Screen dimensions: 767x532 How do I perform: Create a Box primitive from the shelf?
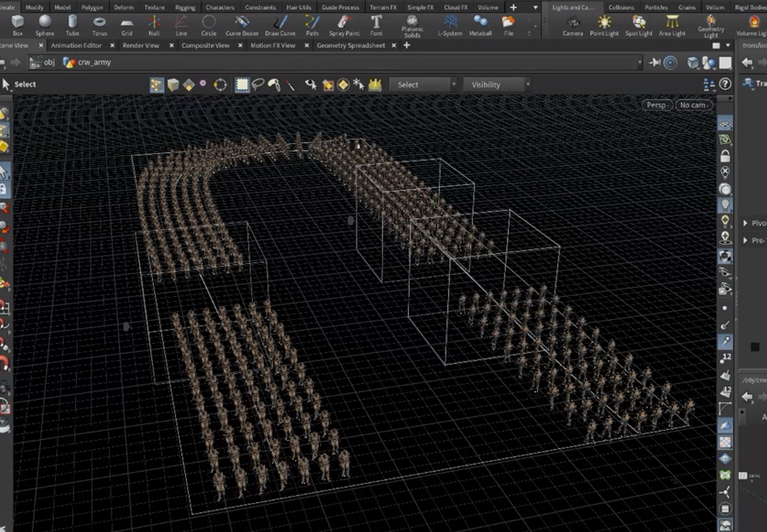click(17, 26)
